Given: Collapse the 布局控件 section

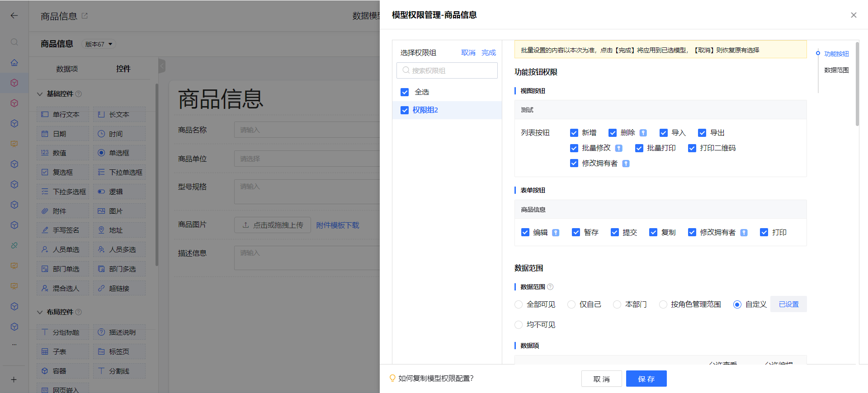Looking at the screenshot, I should (x=40, y=312).
